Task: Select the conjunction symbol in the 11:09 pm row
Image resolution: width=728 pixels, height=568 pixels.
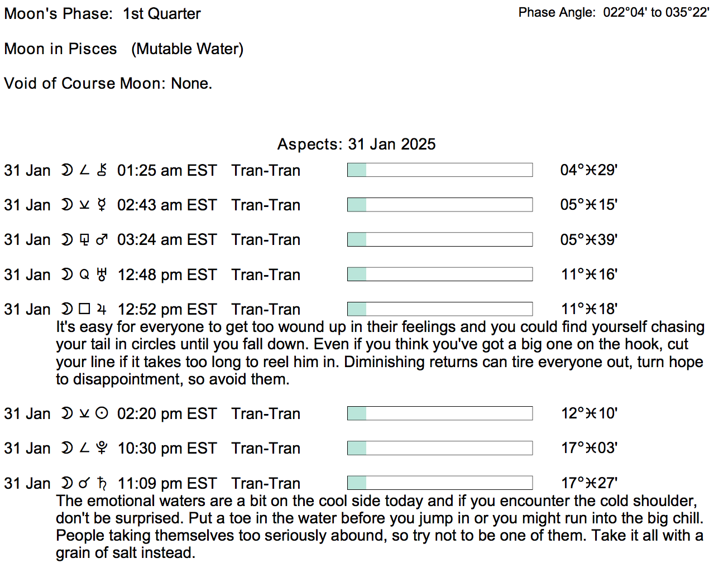Action: tap(84, 483)
